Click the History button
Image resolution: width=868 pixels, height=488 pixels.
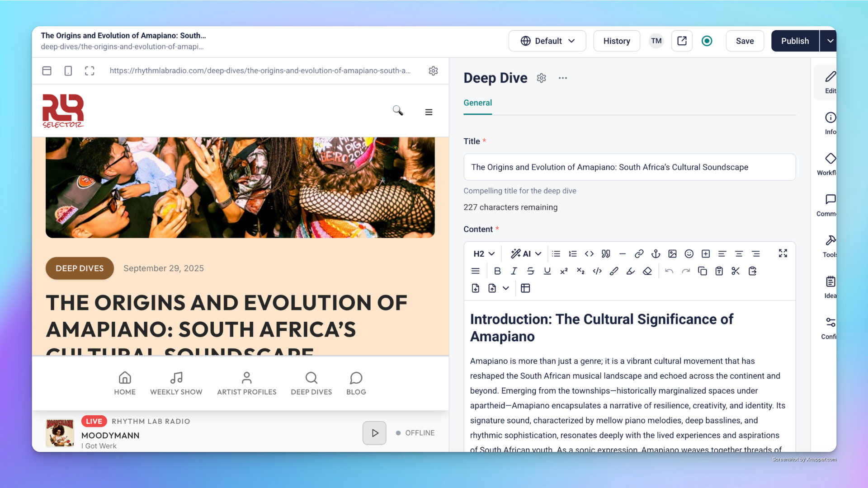coord(616,41)
